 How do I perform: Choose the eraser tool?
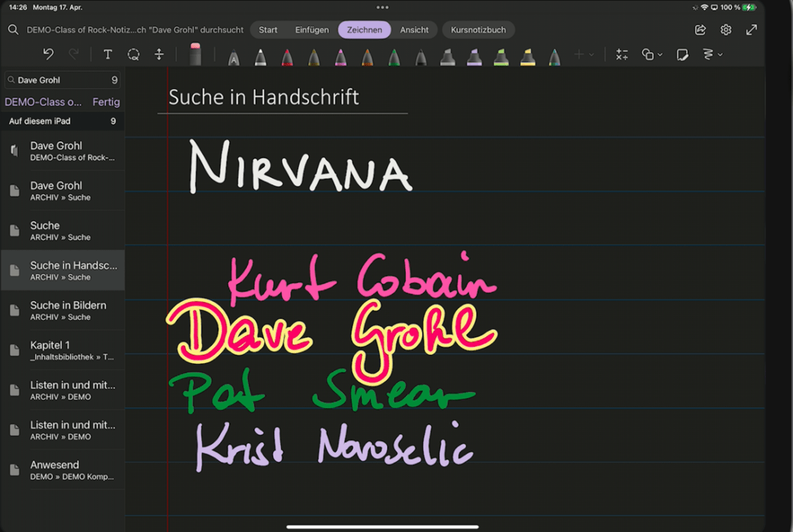point(195,54)
